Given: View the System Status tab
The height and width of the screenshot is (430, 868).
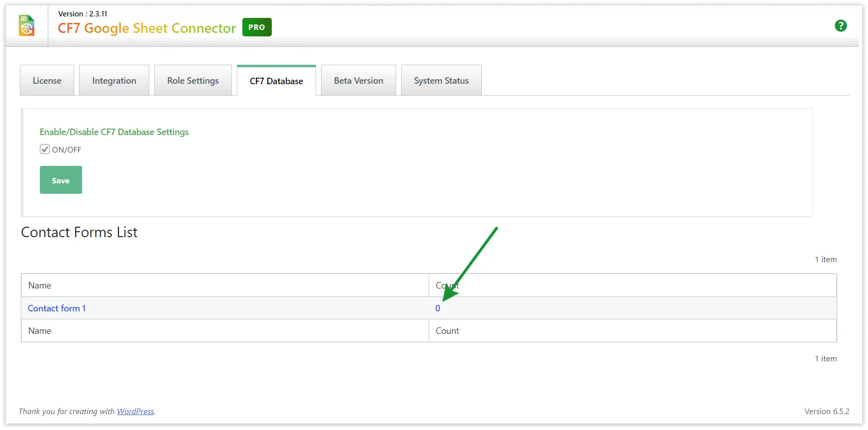Looking at the screenshot, I should 441,81.
